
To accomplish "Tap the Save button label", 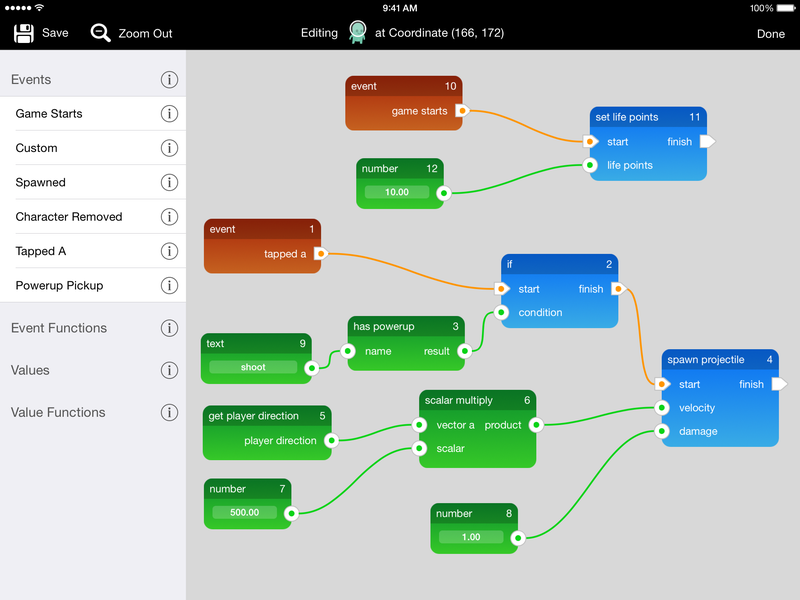I will coord(55,33).
